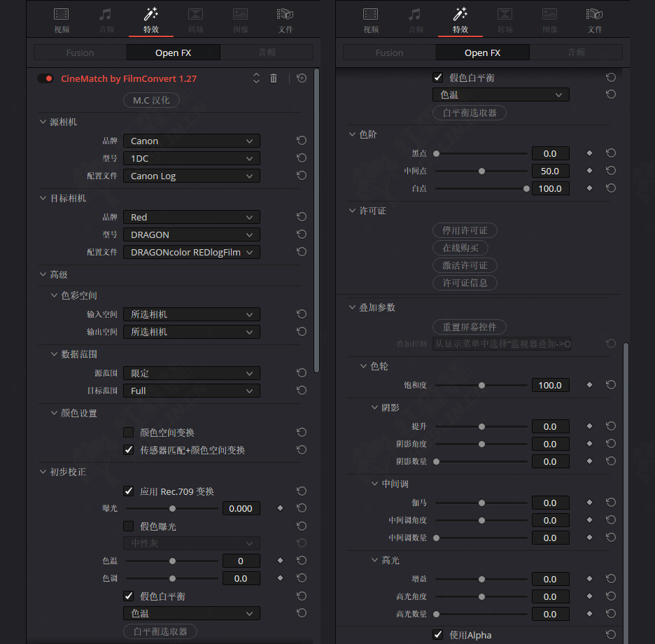Screen dimensions: 655x644
Task: Reset the 饱和度 value
Action: [x=611, y=385]
